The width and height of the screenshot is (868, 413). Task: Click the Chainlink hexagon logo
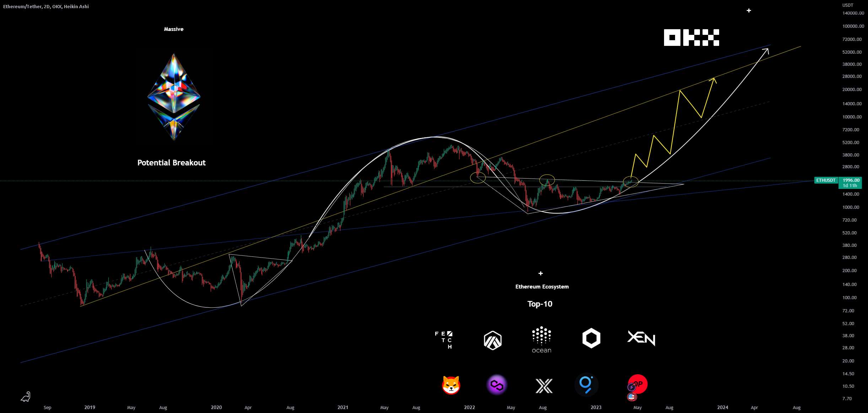(591, 338)
